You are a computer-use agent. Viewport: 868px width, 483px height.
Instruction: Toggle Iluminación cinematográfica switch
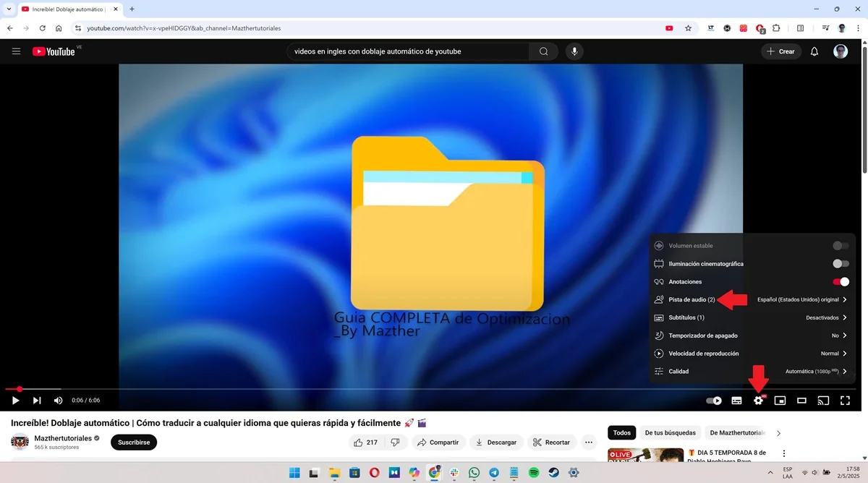click(841, 264)
